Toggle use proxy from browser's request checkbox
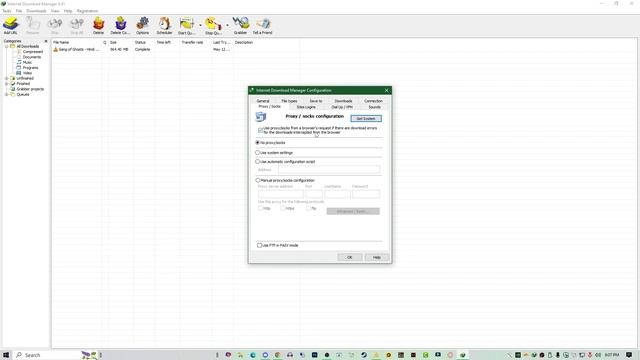 point(260,130)
